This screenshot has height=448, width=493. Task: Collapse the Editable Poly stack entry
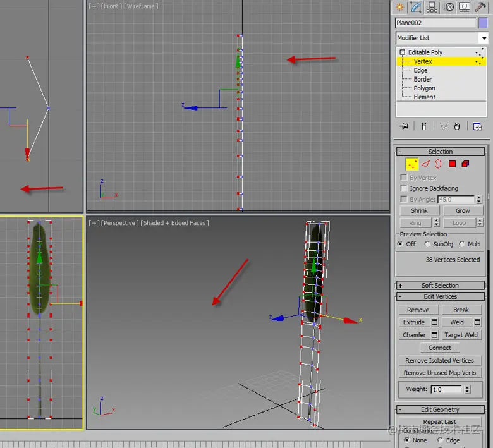(x=402, y=52)
